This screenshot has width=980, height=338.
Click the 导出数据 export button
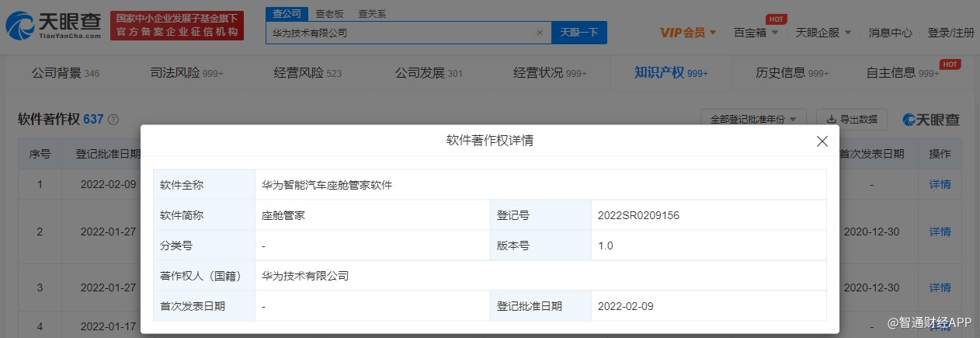coord(851,120)
